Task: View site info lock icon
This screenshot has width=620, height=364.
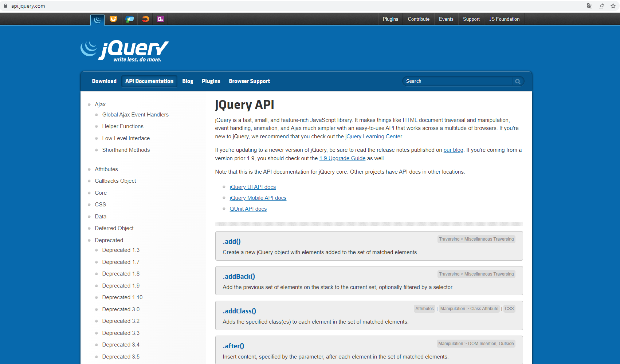Action: click(x=5, y=6)
